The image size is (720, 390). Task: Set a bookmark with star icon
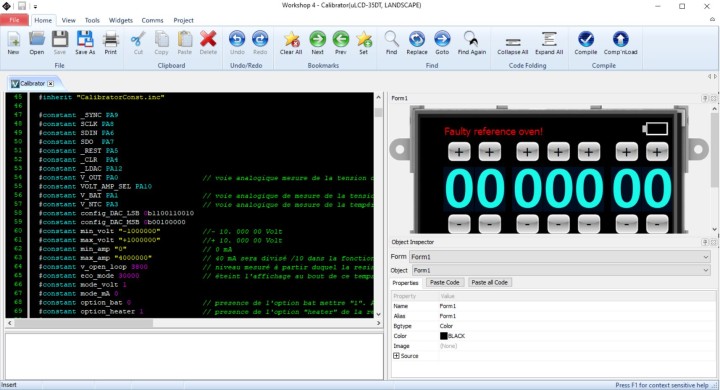(364, 43)
